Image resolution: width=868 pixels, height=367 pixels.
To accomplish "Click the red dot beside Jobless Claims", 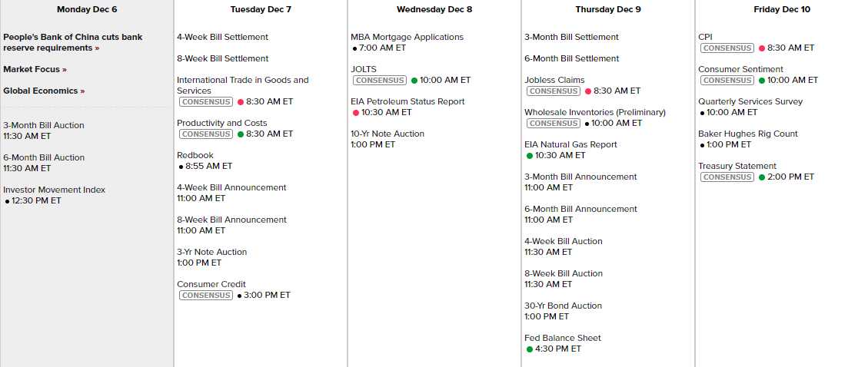I will (588, 91).
